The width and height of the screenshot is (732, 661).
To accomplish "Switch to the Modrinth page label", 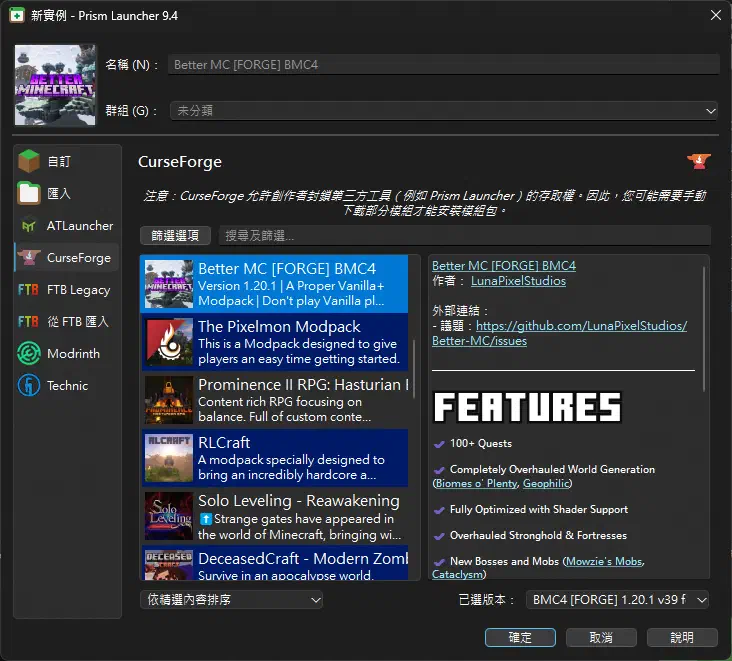I will (73, 354).
